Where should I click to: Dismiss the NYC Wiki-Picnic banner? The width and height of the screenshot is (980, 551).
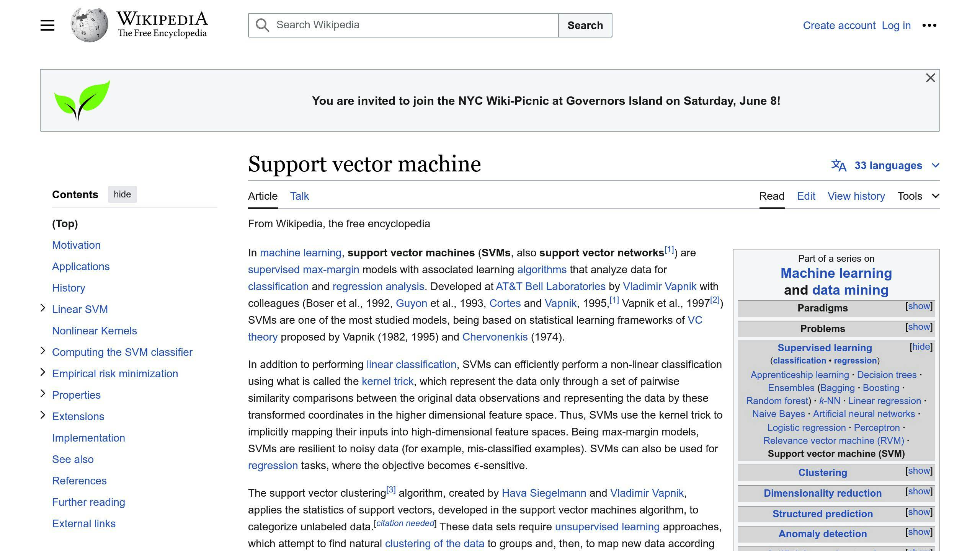click(930, 78)
